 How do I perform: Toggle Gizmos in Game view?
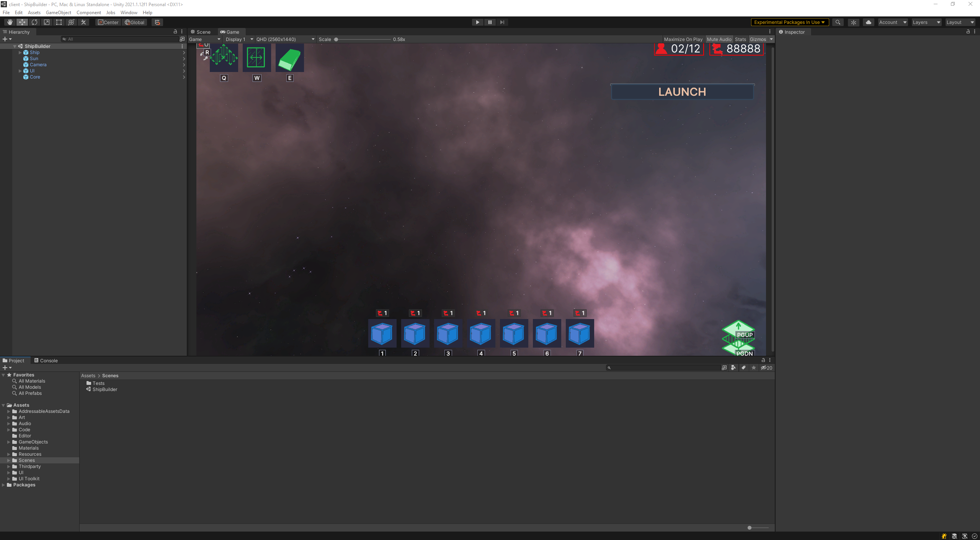pyautogui.click(x=758, y=39)
